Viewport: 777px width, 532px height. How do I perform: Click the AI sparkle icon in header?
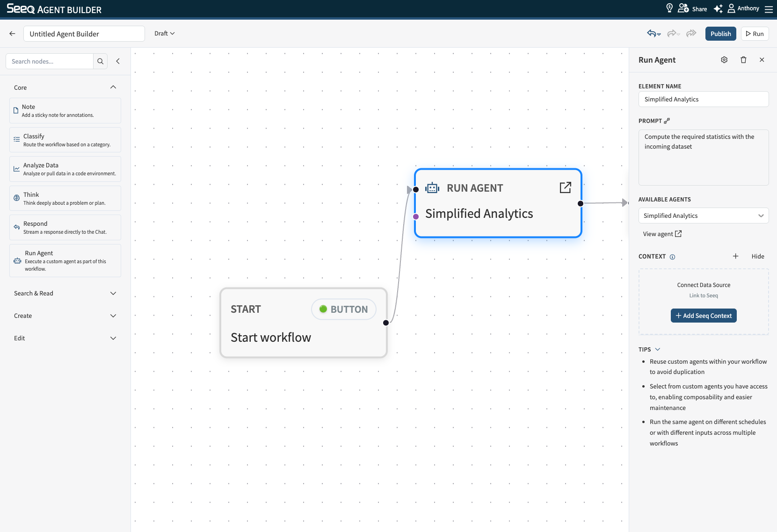(x=718, y=8)
